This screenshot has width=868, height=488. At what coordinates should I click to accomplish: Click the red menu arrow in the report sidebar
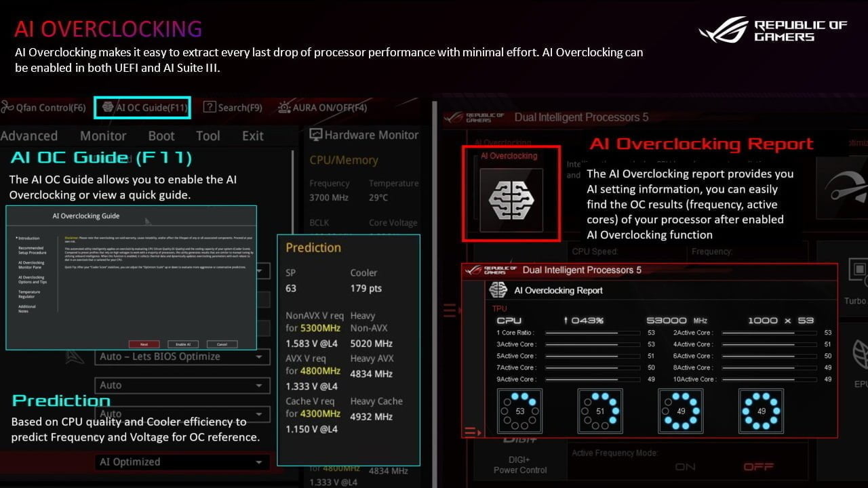(x=473, y=432)
